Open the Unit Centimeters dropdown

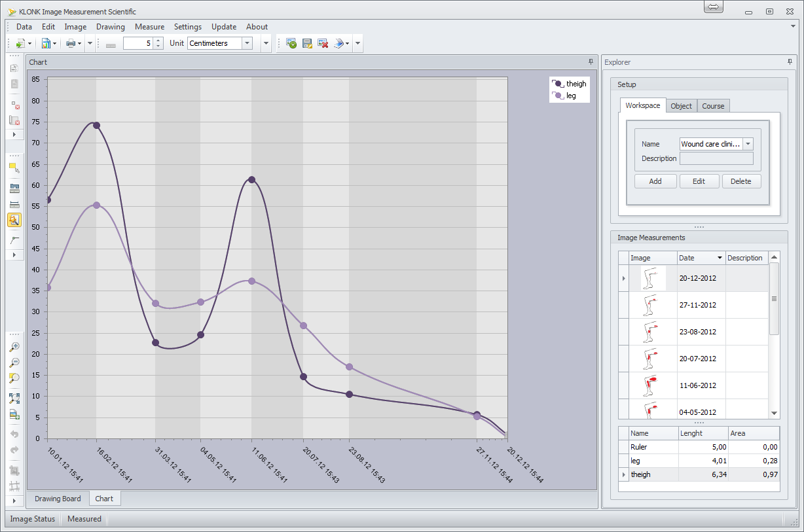(x=247, y=43)
